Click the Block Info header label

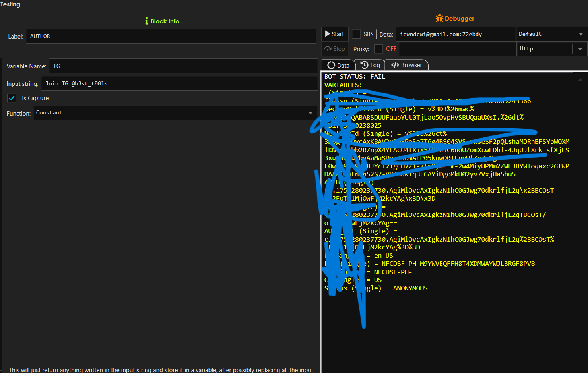[x=165, y=21]
